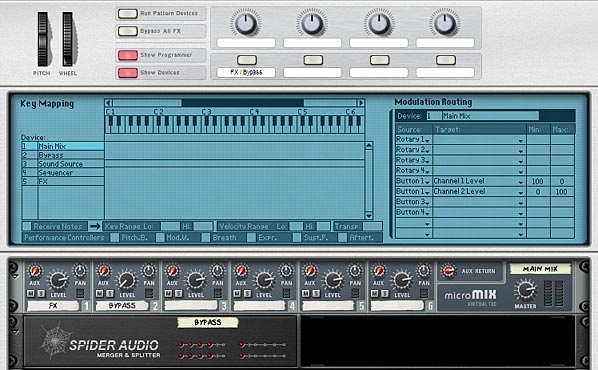598x370 pixels.
Task: Click channel 4 AUX knob
Action: (x=241, y=271)
